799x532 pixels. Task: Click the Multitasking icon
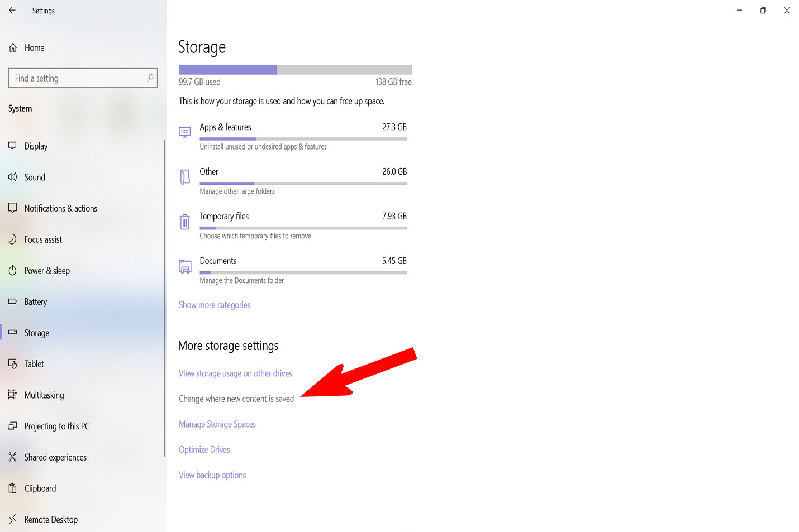coord(12,395)
